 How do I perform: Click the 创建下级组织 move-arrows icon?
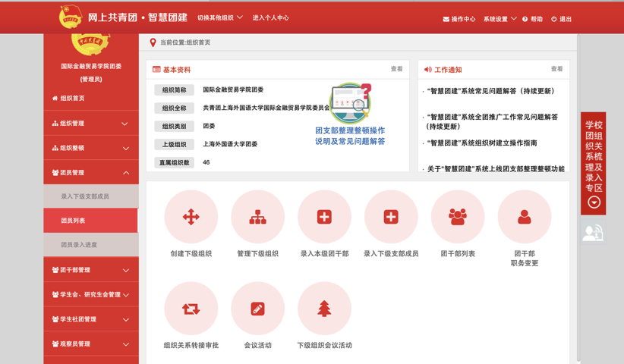coord(191,218)
